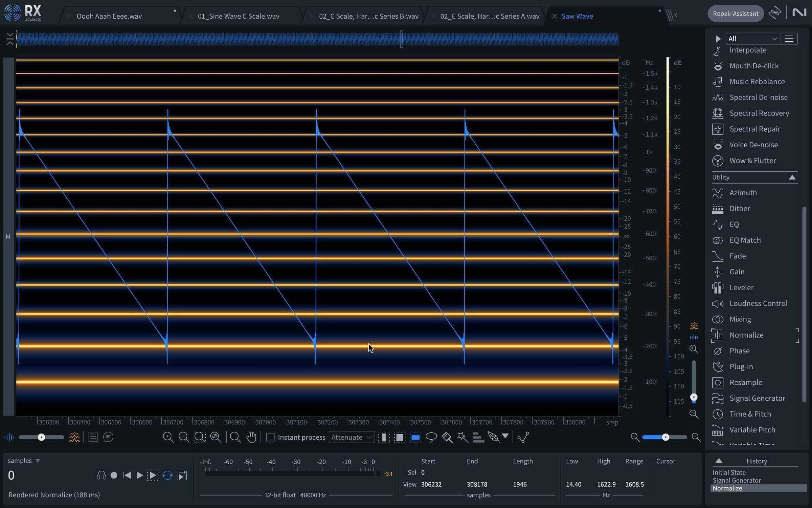Click the module list scrollbar
This screenshot has height=508, width=812.
[804, 304]
